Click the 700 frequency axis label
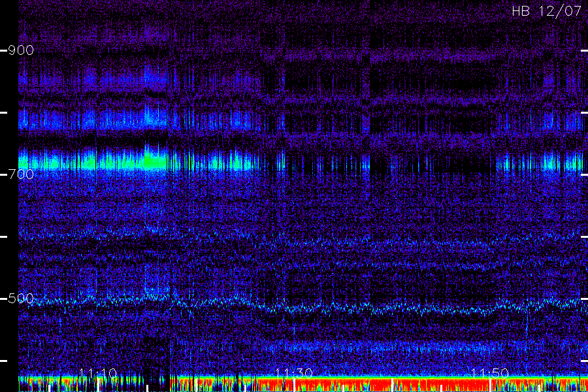 (x=21, y=174)
